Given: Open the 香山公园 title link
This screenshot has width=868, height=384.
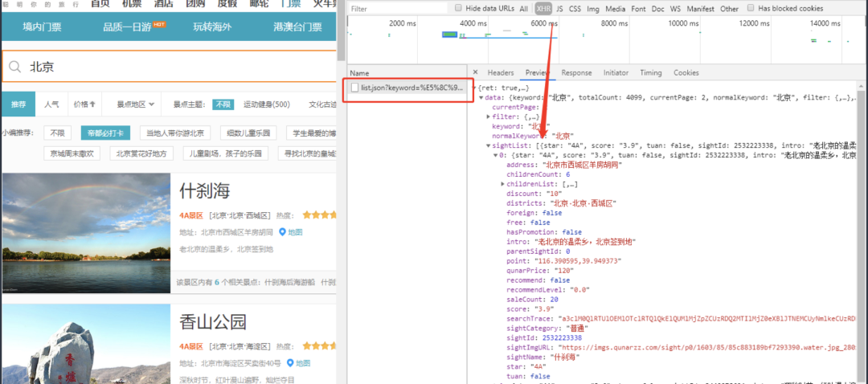Looking at the screenshot, I should (x=214, y=322).
